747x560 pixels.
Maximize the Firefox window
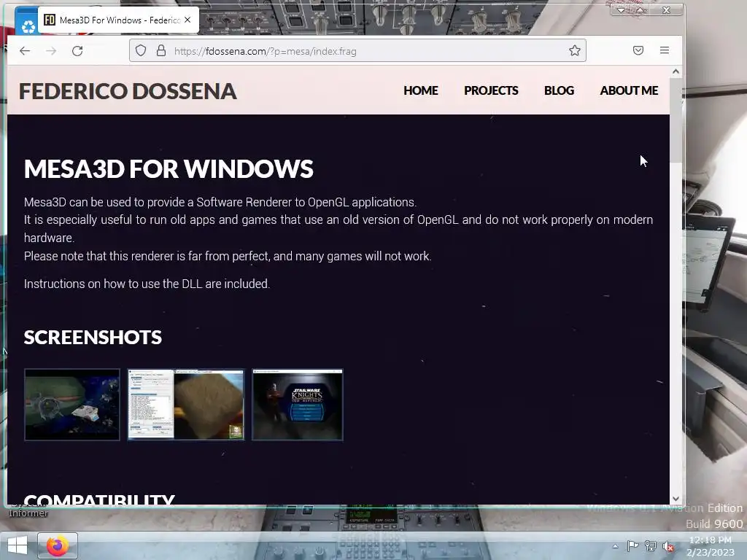(640, 9)
